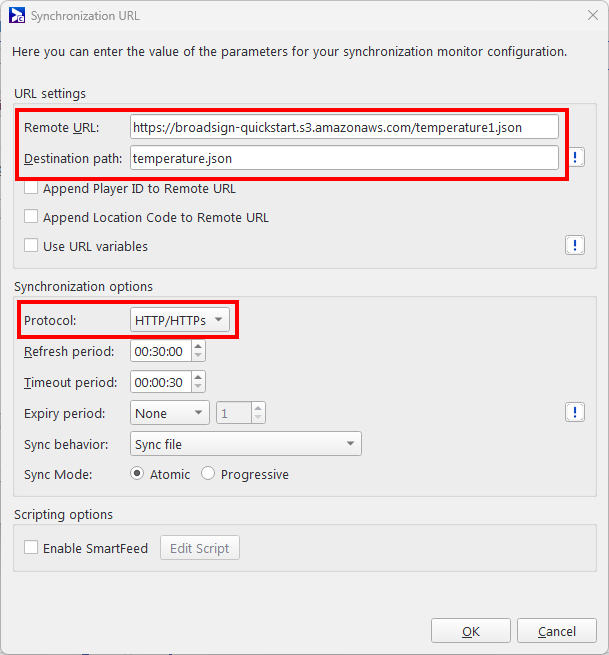This screenshot has width=609, height=655.
Task: Decrease Timeout period with down arrow
Action: 198,387
